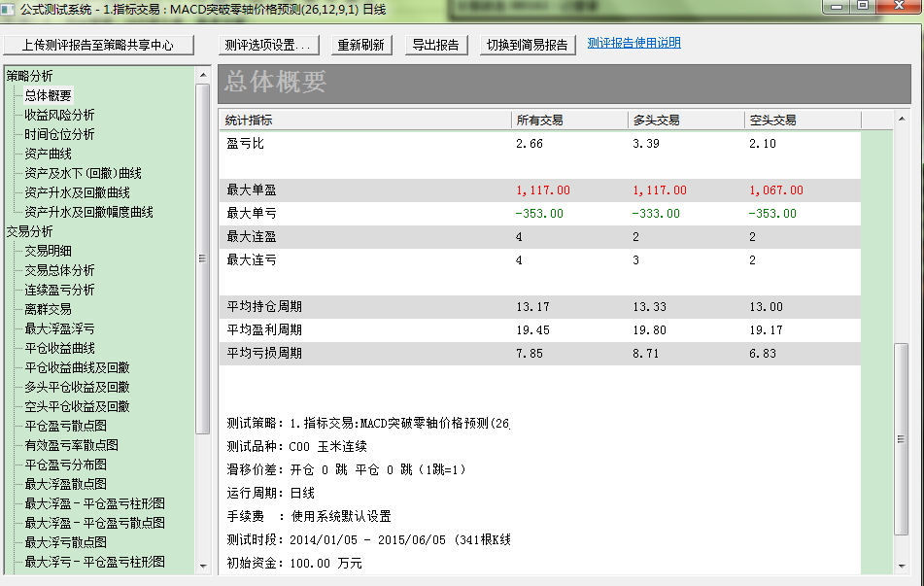Select the 平仓盈亏分布图 tree entry
The image size is (924, 586).
(65, 465)
